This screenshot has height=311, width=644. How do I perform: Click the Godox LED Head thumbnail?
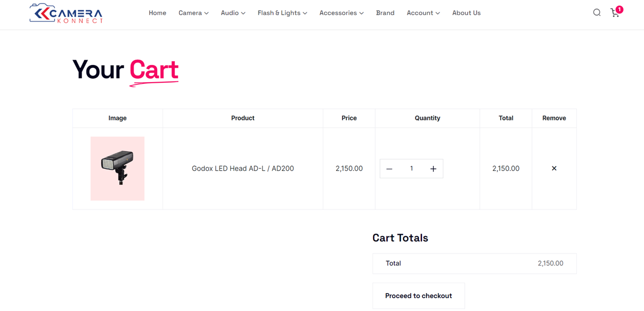118,169
